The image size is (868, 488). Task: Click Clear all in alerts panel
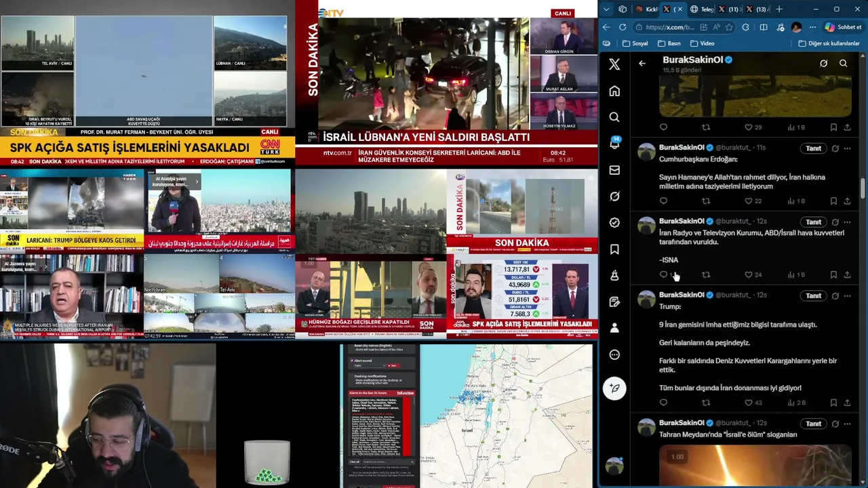click(x=355, y=462)
